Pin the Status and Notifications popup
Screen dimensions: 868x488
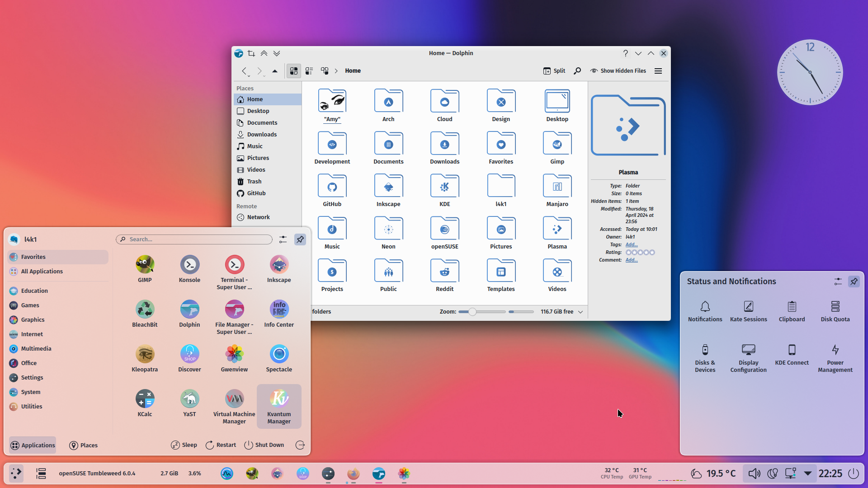[x=854, y=282]
